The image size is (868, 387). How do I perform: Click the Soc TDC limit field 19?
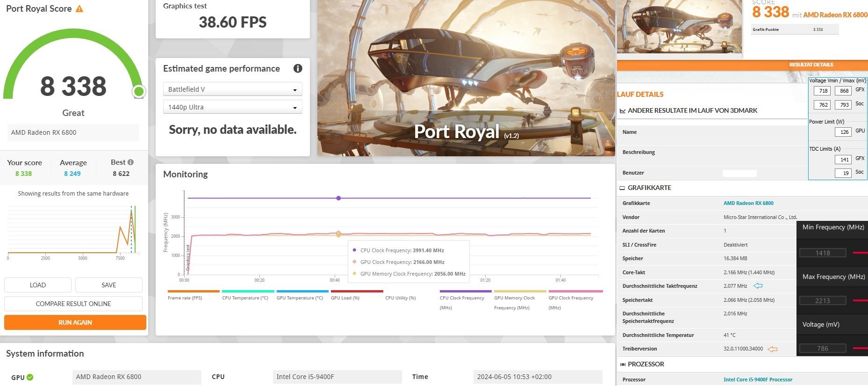pyautogui.click(x=844, y=173)
